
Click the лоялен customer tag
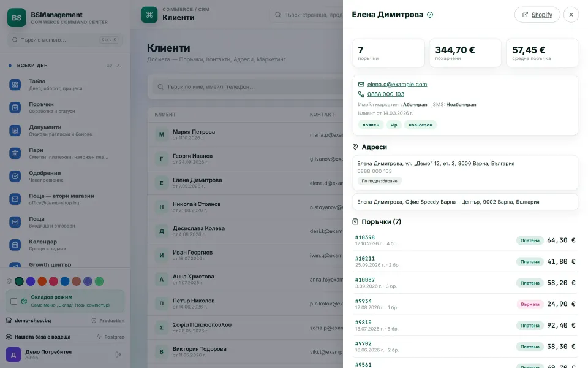pos(371,125)
